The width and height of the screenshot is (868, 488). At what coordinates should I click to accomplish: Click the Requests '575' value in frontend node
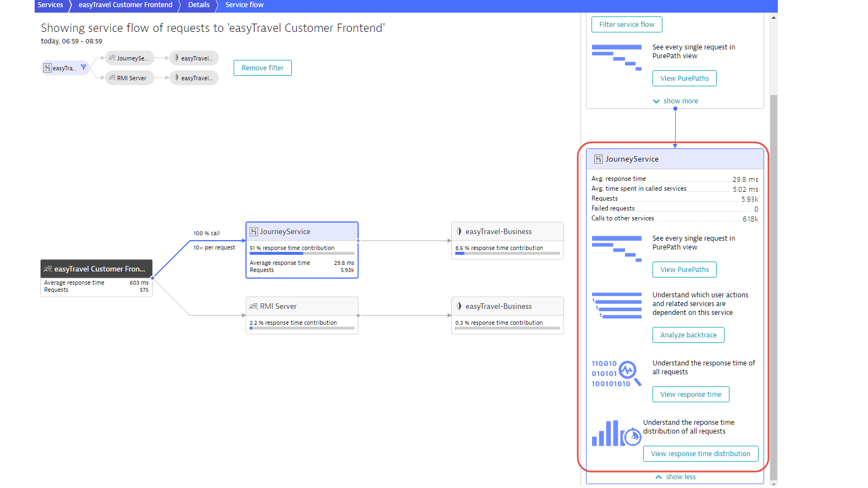pyautogui.click(x=144, y=290)
